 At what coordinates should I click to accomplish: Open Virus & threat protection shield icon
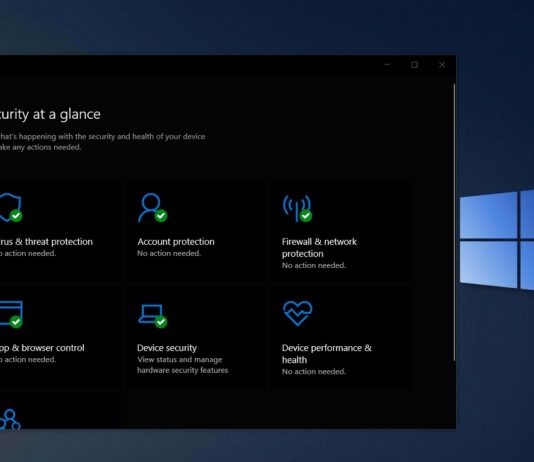pyautogui.click(x=11, y=207)
